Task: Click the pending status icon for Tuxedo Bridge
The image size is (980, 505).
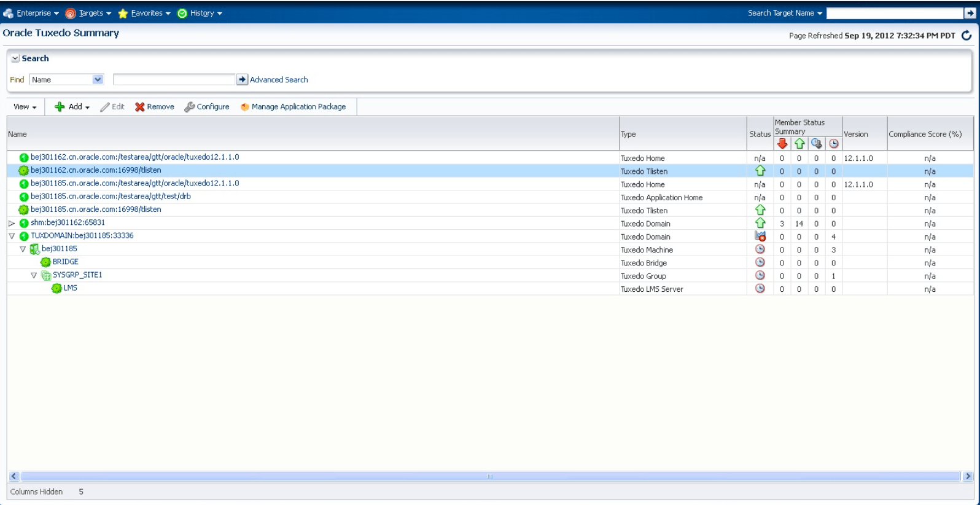Action: pyautogui.click(x=760, y=262)
